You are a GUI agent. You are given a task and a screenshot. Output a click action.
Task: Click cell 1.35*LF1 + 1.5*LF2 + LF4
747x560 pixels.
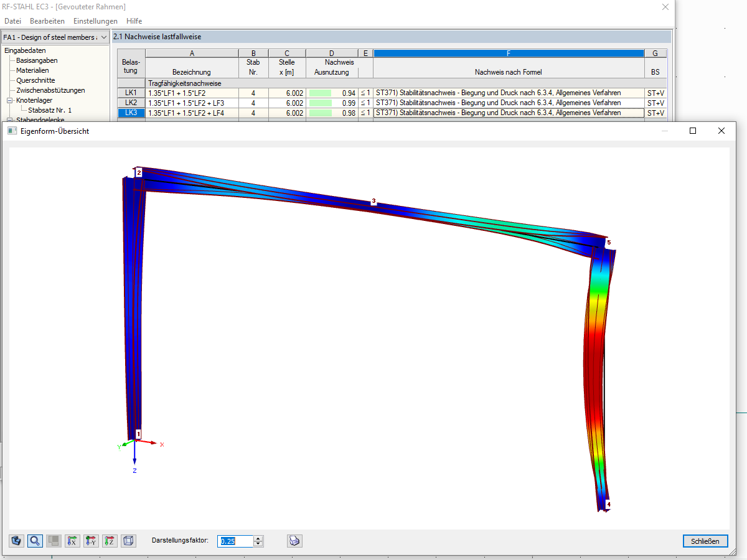point(192,113)
